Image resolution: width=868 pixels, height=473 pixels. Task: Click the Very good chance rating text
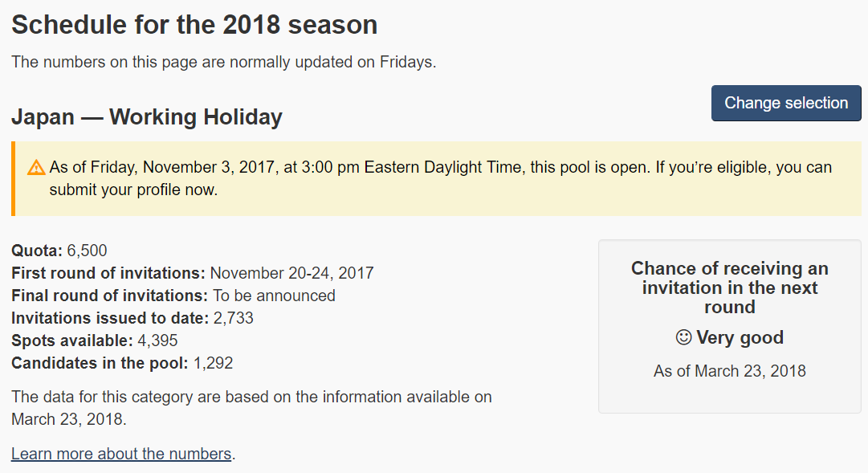740,337
